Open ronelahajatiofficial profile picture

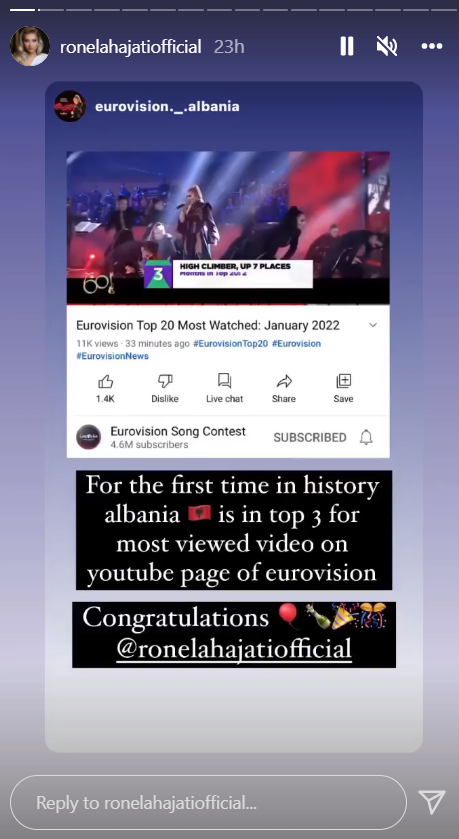[30, 46]
